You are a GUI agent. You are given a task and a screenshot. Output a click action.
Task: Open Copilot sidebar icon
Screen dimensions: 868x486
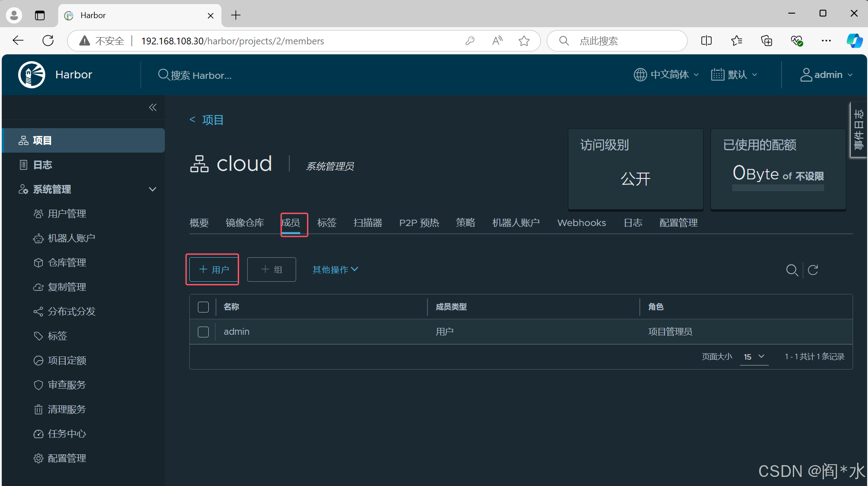pos(854,41)
